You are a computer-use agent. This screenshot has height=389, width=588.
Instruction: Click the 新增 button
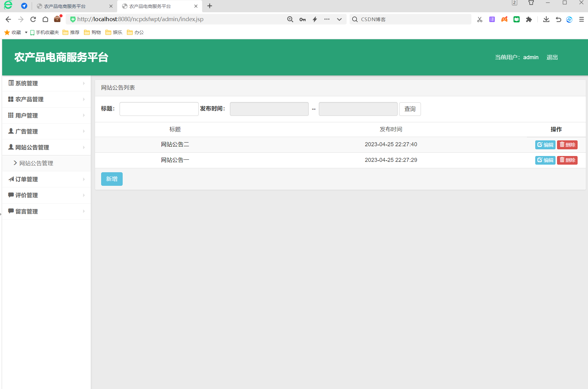(x=112, y=179)
